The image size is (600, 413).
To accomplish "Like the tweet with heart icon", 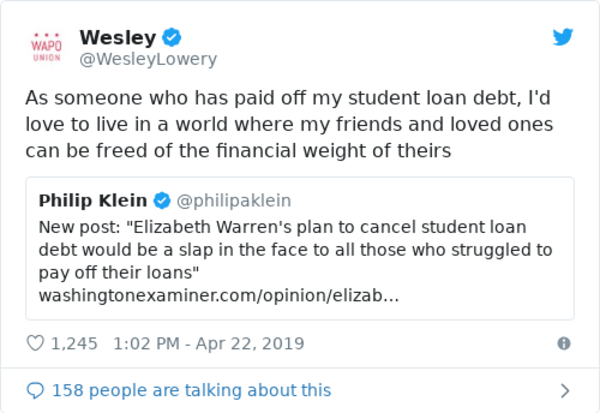I will coord(35,343).
